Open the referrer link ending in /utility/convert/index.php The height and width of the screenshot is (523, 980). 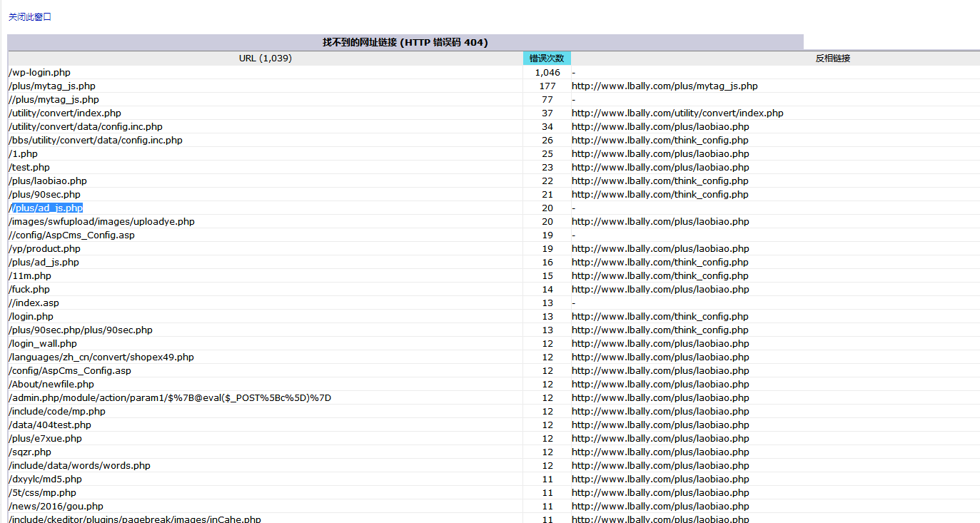677,113
